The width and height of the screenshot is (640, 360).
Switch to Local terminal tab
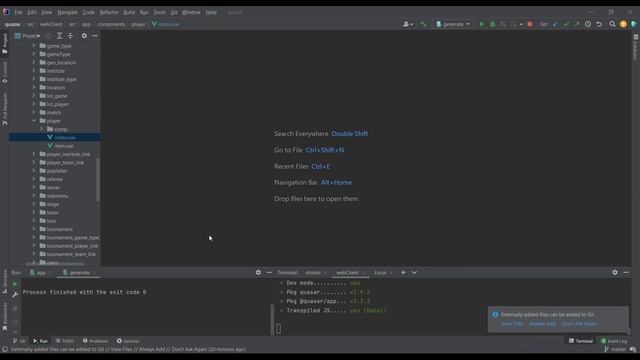pos(380,272)
